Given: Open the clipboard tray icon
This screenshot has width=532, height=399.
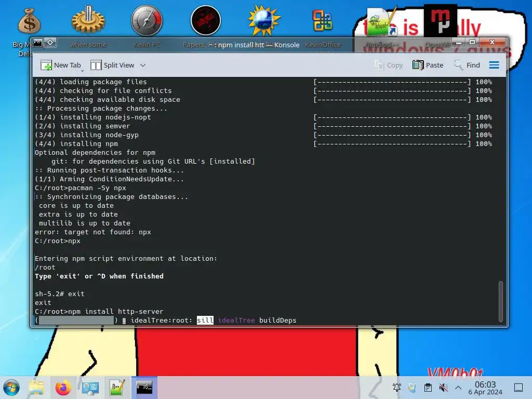Looking at the screenshot, I should point(428,388).
